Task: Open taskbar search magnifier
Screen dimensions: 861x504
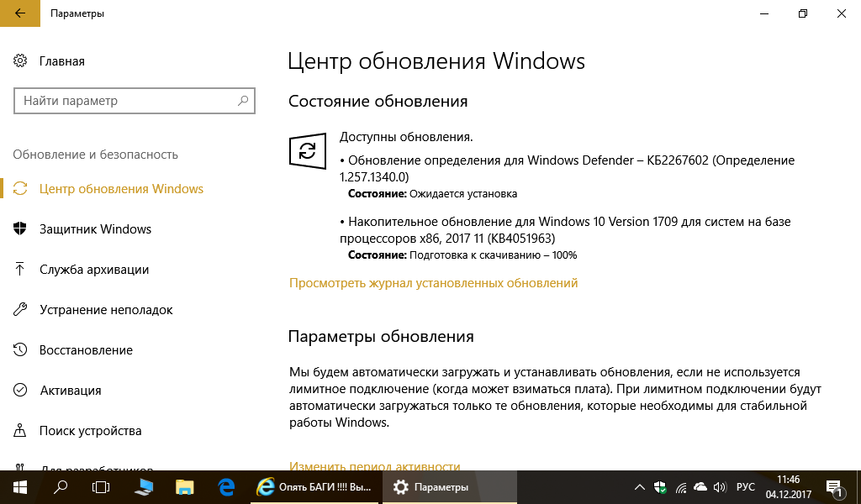Action: [61, 487]
